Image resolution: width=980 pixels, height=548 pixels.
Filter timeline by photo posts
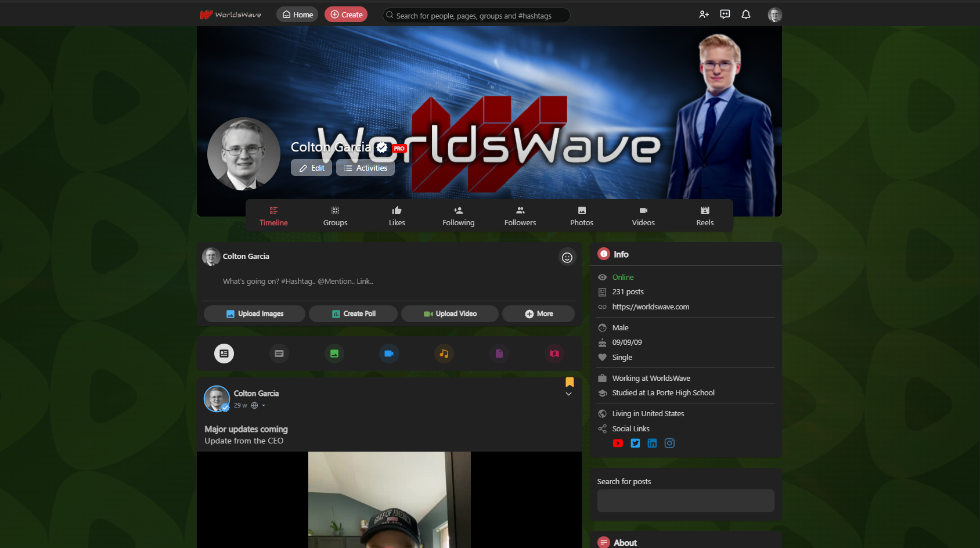click(x=334, y=354)
